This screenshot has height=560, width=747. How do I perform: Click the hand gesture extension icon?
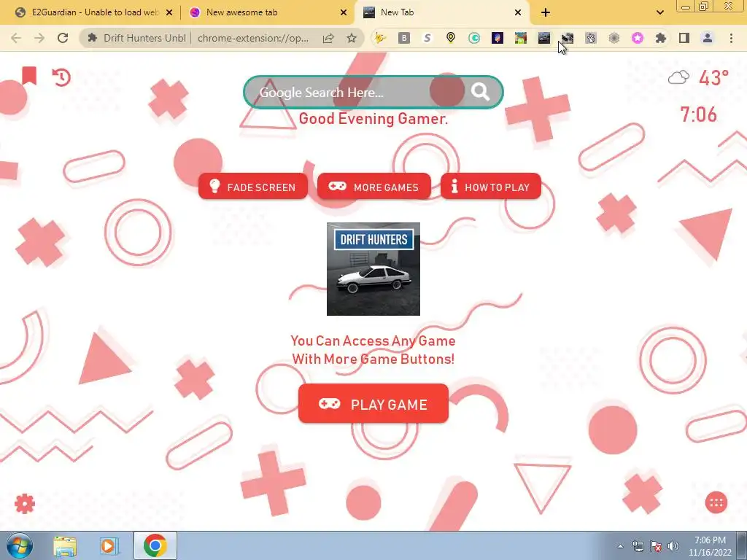tap(591, 38)
